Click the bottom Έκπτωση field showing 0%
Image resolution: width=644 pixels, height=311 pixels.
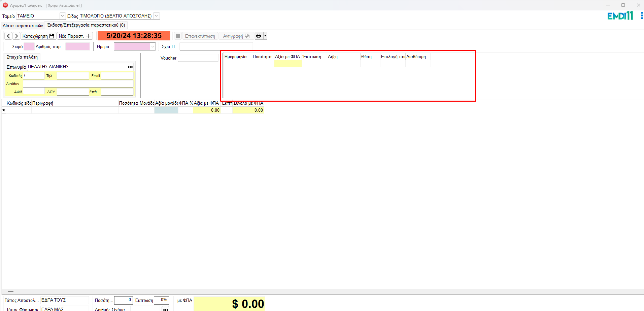tap(161, 300)
